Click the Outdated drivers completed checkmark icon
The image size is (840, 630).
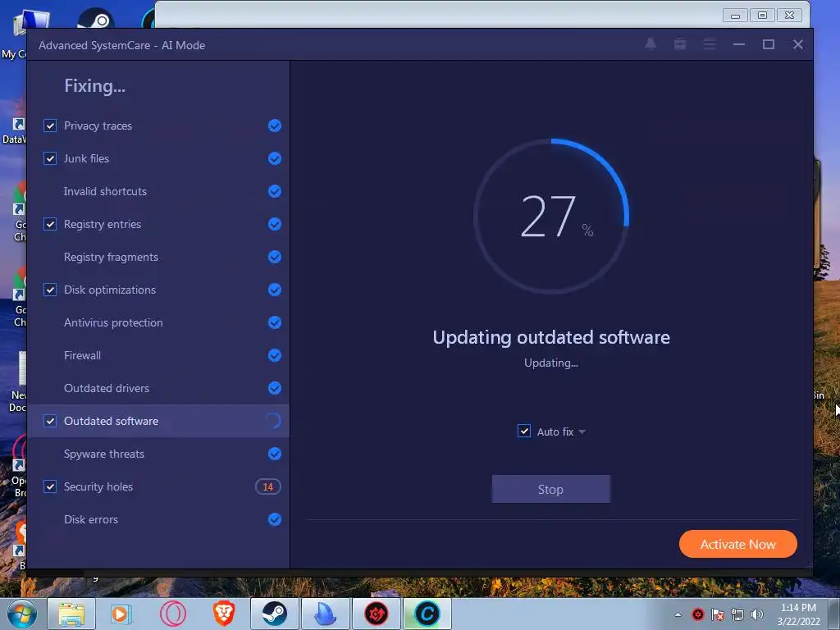(274, 388)
